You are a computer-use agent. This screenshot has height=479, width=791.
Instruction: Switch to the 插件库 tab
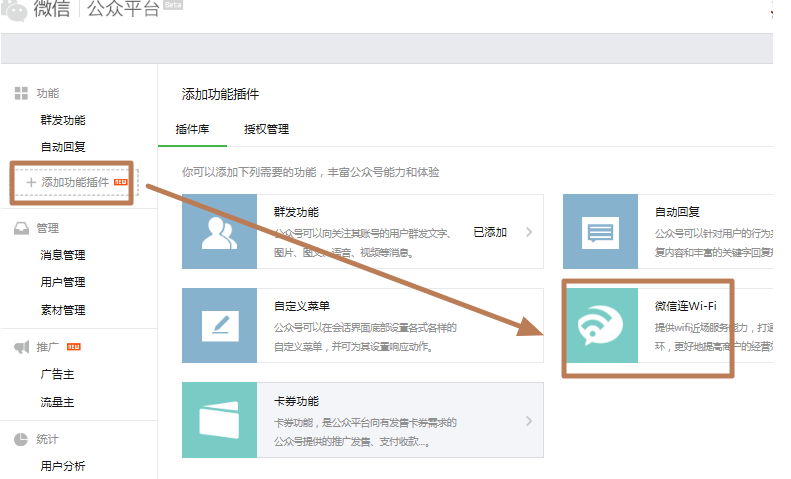pyautogui.click(x=192, y=130)
